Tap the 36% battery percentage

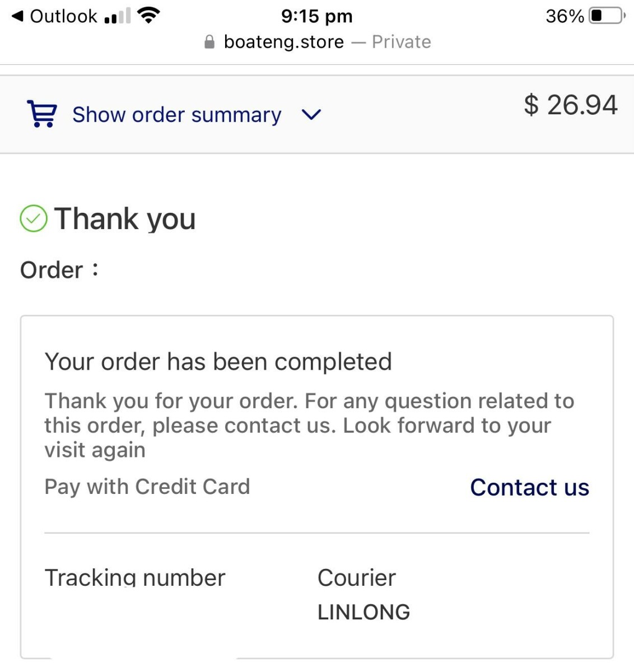click(x=564, y=16)
